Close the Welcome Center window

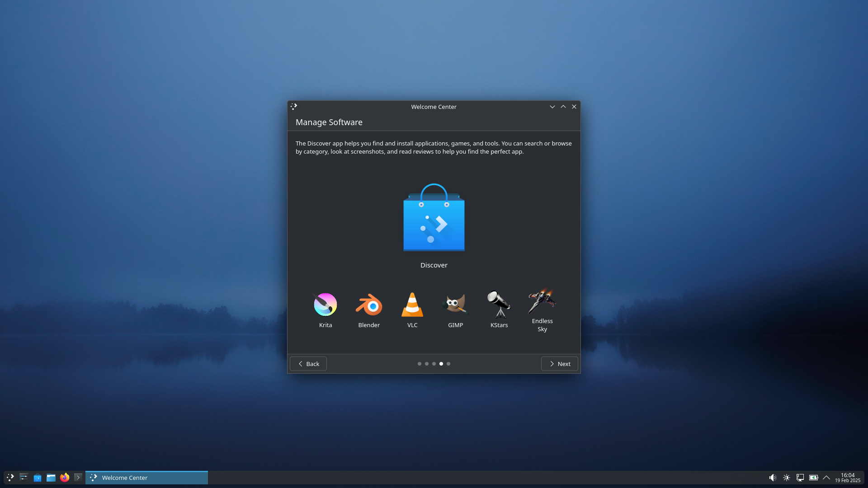pos(574,107)
